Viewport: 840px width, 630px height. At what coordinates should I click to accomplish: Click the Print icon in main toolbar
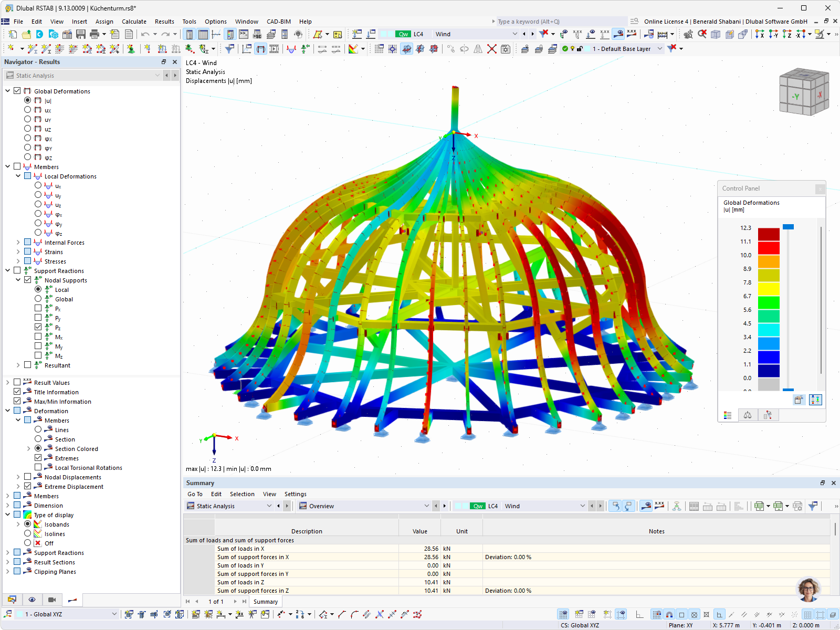[x=94, y=34]
